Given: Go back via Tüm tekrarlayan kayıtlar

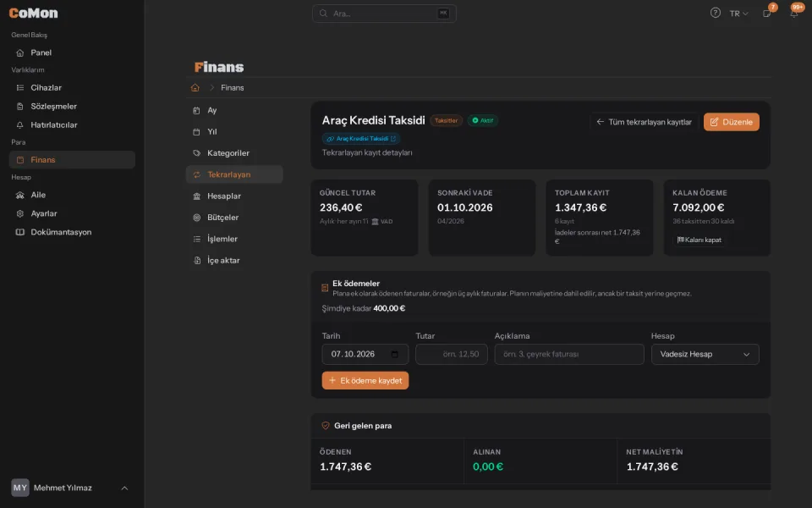Looking at the screenshot, I should (645, 122).
